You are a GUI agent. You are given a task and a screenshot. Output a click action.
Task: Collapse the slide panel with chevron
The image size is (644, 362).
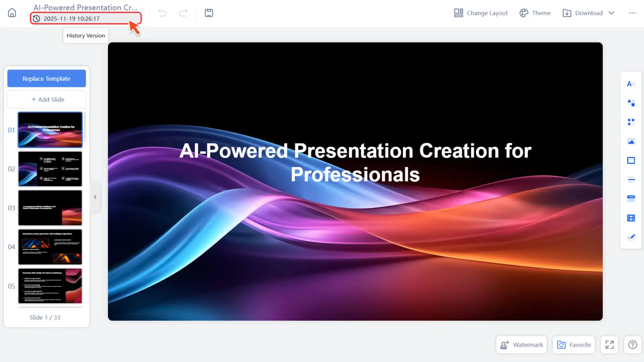point(95,197)
